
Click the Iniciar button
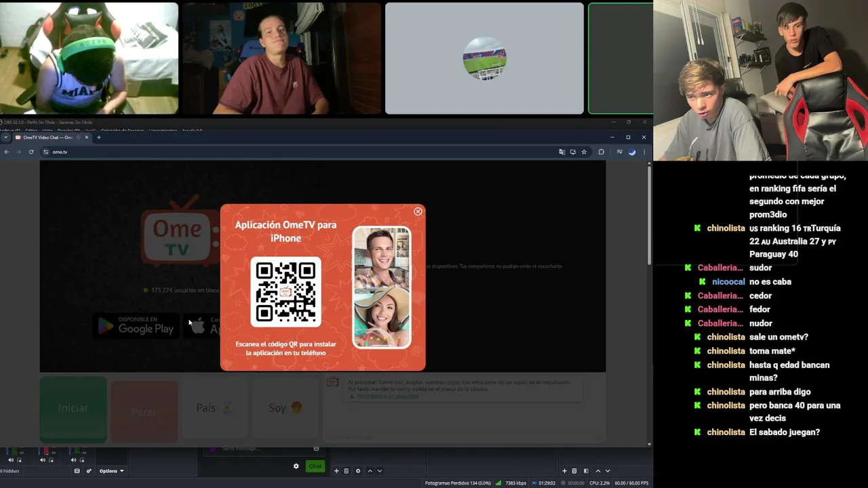73,409
